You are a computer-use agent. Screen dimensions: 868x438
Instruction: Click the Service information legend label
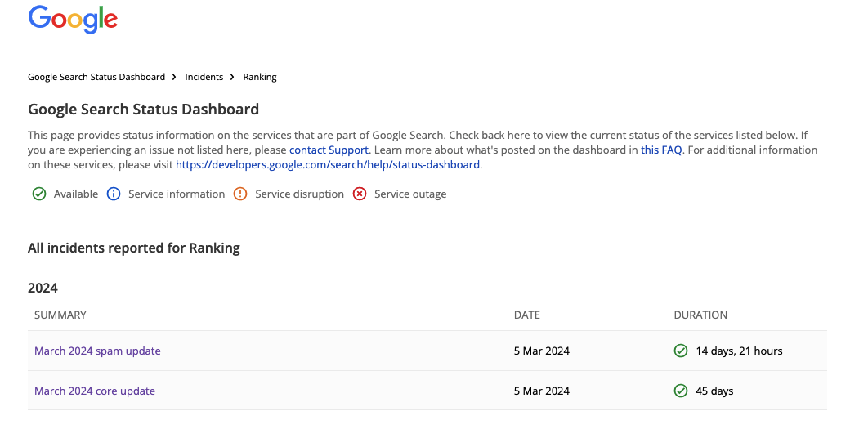click(177, 194)
